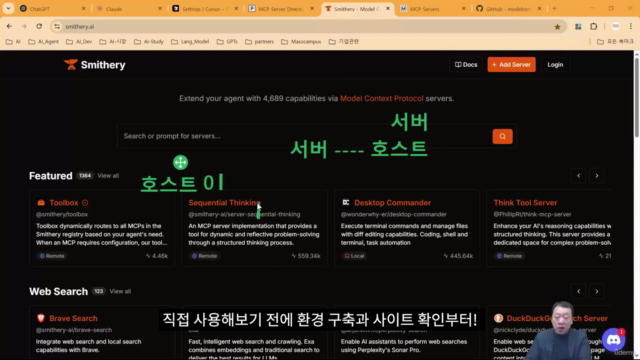640x360 pixels.
Task: Open the GPTs bookmark folder
Action: click(227, 42)
